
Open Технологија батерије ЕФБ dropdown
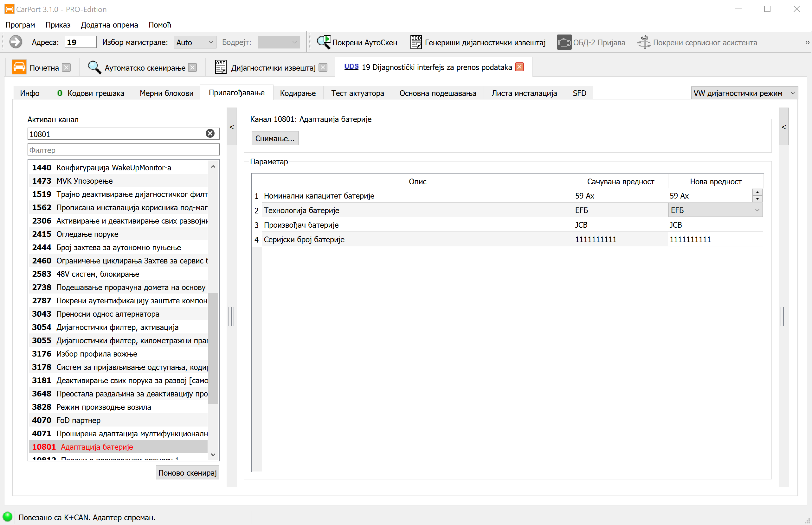757,210
